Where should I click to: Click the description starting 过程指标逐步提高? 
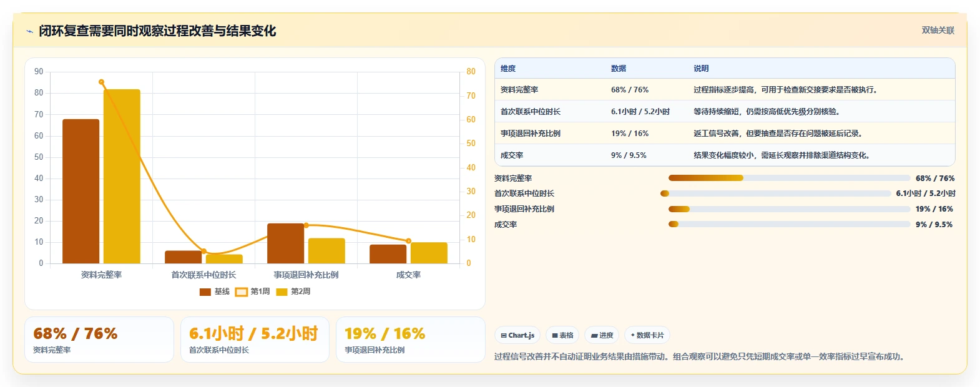coord(786,90)
